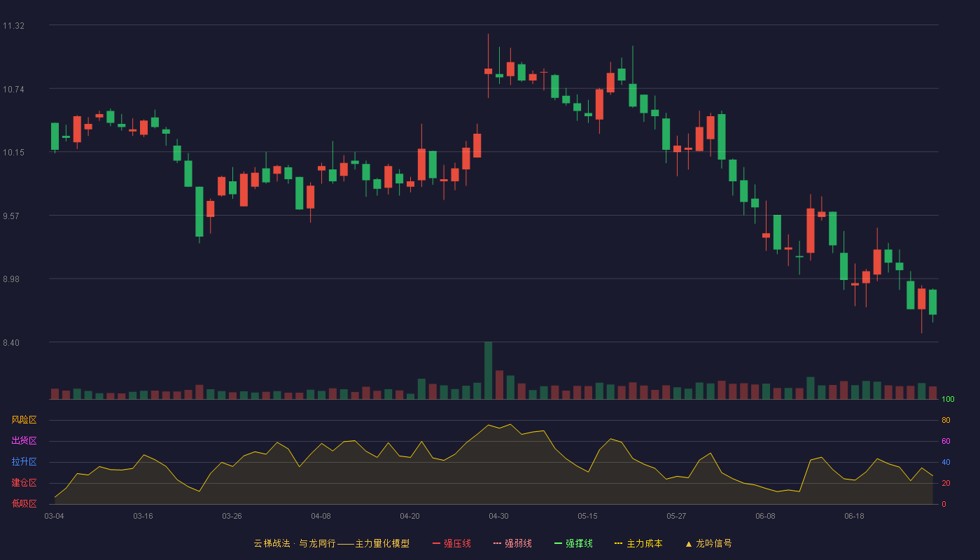Viewport: 980px width, 560px height.
Task: Click the pink dashed icon beside 强弱线
Action: pos(497,543)
